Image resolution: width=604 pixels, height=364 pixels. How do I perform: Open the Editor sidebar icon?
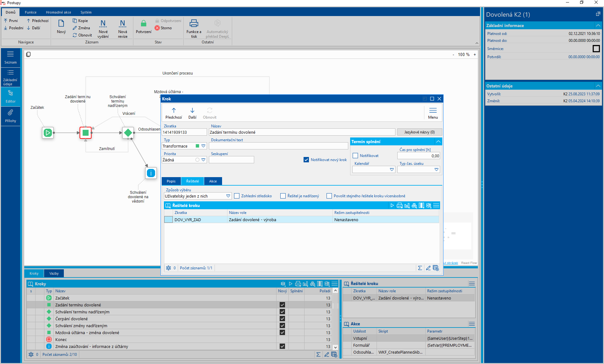(x=10, y=93)
